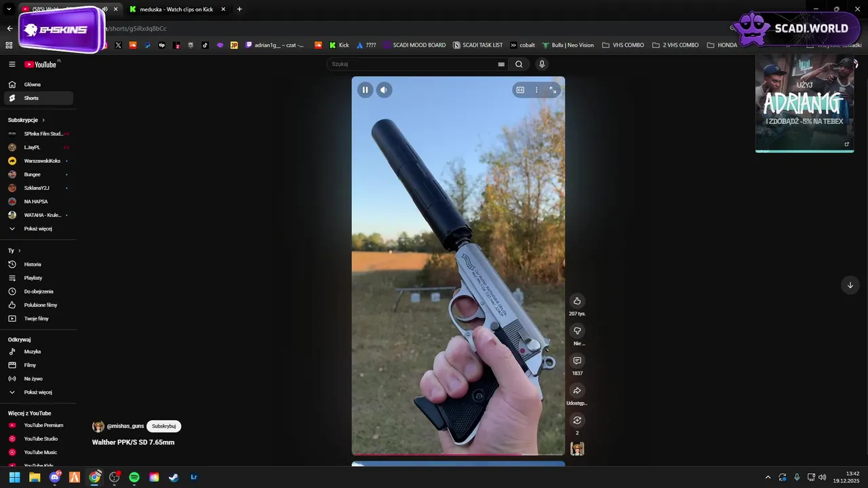The width and height of the screenshot is (868, 488).
Task: Open the Kick bookmark
Action: click(339, 45)
